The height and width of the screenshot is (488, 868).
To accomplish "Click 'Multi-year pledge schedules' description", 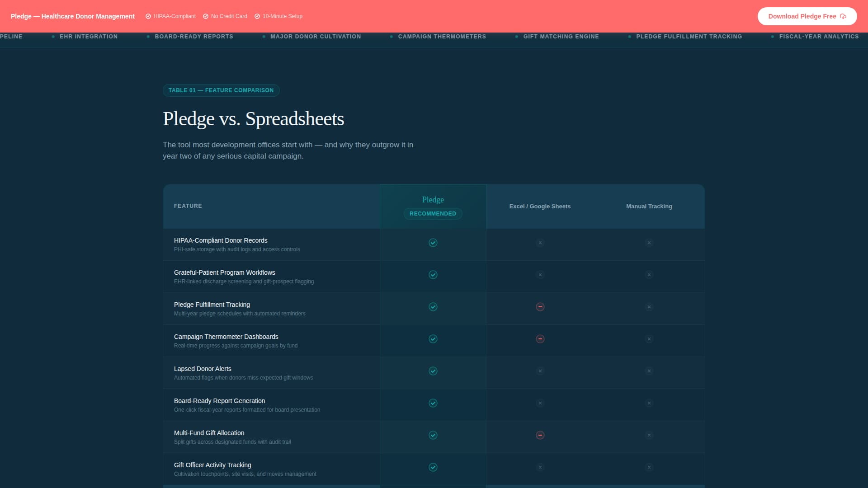I will click(x=240, y=314).
